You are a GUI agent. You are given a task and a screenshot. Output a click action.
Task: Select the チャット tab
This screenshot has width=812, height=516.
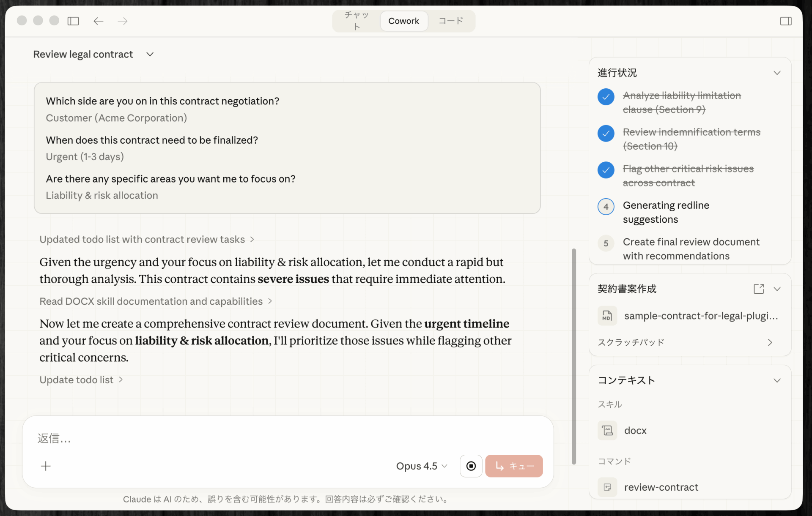tap(356, 21)
